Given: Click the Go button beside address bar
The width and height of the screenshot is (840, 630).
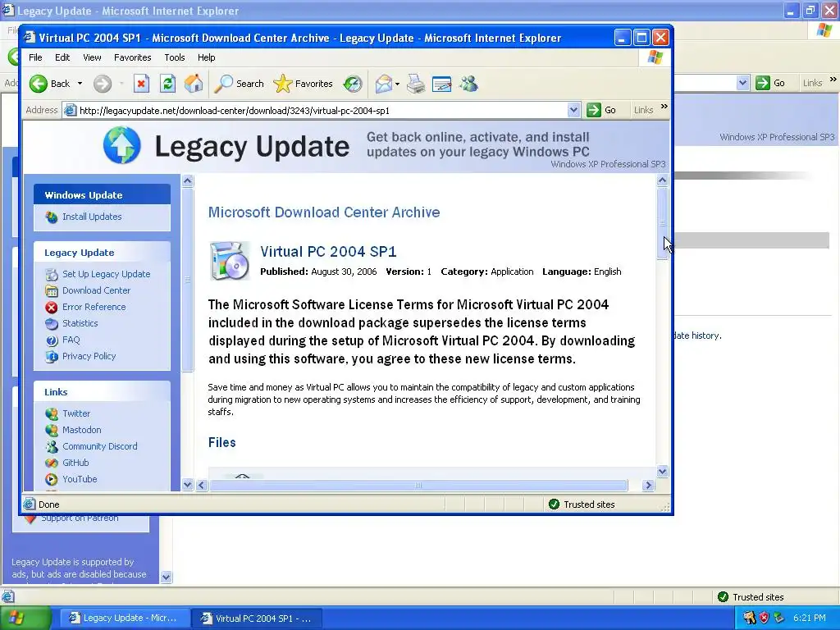Looking at the screenshot, I should pos(601,111).
